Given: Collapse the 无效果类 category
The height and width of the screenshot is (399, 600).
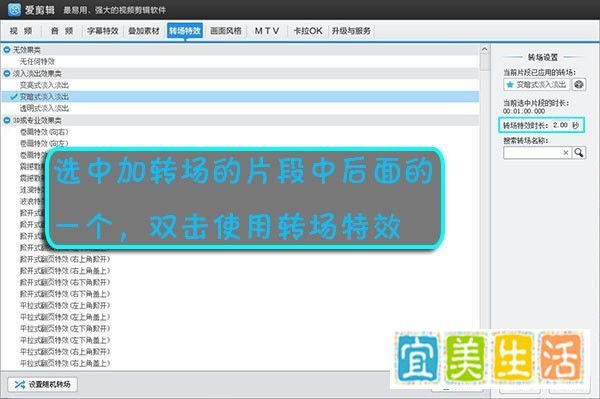Looking at the screenshot, I should pyautogui.click(x=7, y=50).
